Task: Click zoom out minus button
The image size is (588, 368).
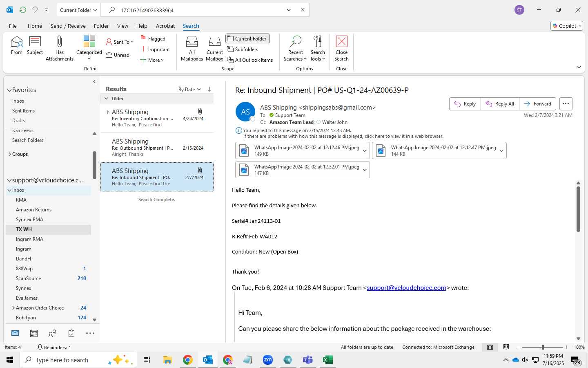Action: [x=518, y=347]
